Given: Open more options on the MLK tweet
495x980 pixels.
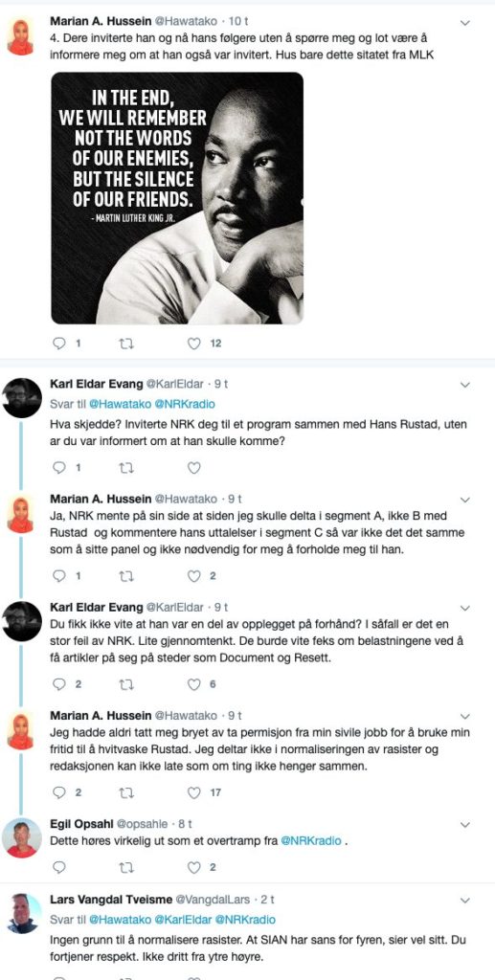Looking at the screenshot, I should click(x=464, y=23).
